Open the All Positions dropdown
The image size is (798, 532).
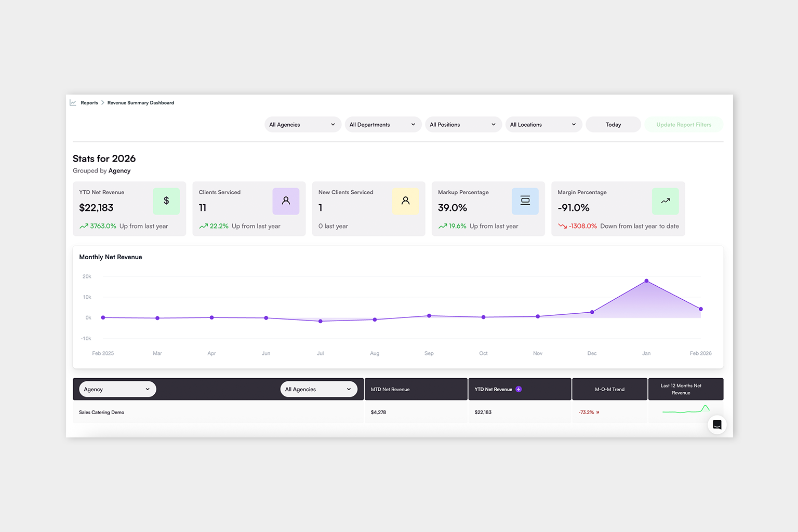[463, 125]
